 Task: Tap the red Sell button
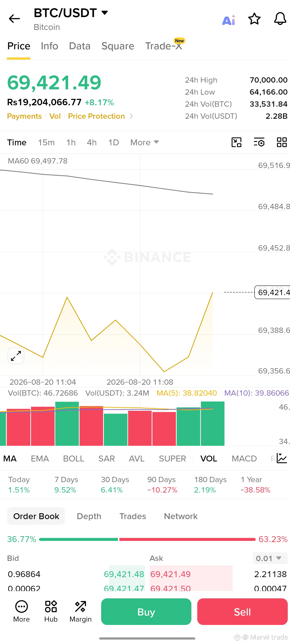click(242, 612)
